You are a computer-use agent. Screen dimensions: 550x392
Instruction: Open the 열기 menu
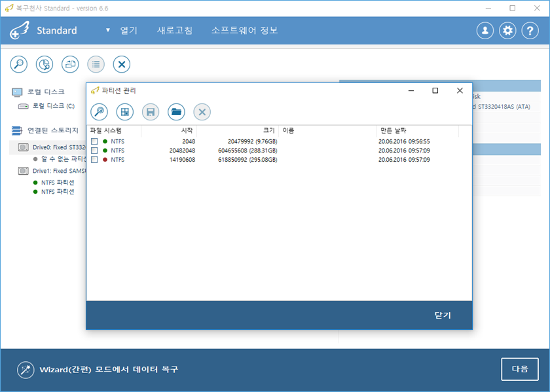tap(129, 31)
